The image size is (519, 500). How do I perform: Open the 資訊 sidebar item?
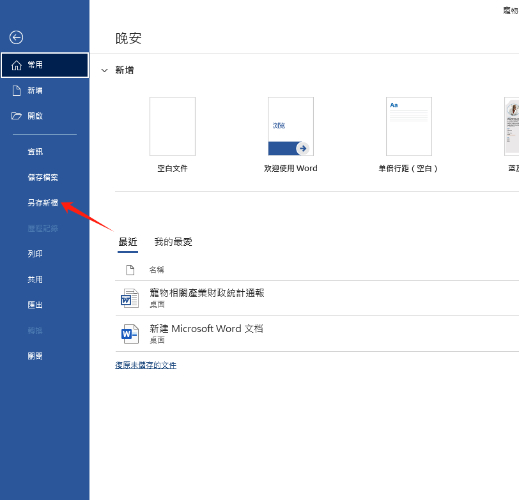click(x=35, y=152)
